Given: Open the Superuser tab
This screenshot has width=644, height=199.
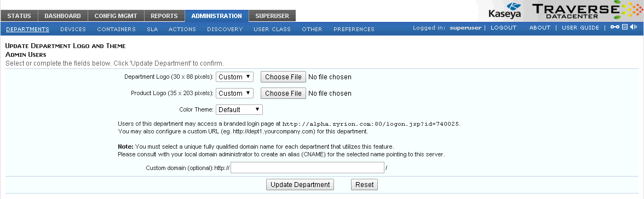Looking at the screenshot, I should coord(272,16).
